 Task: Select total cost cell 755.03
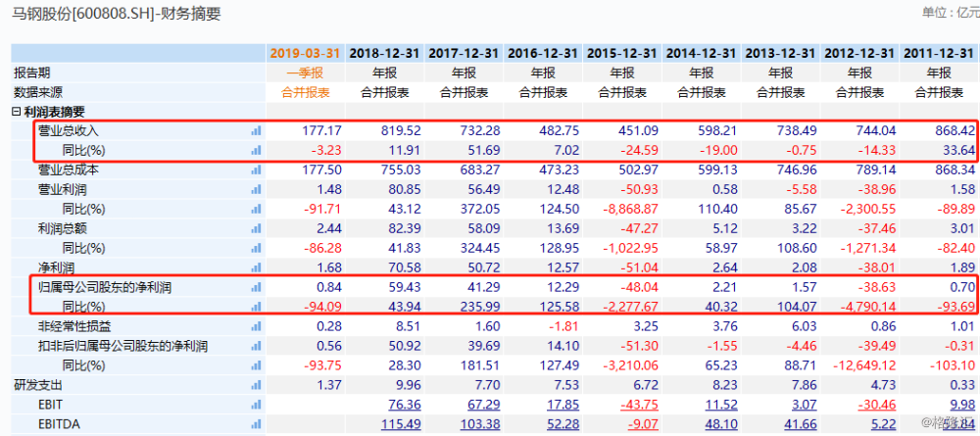(401, 170)
